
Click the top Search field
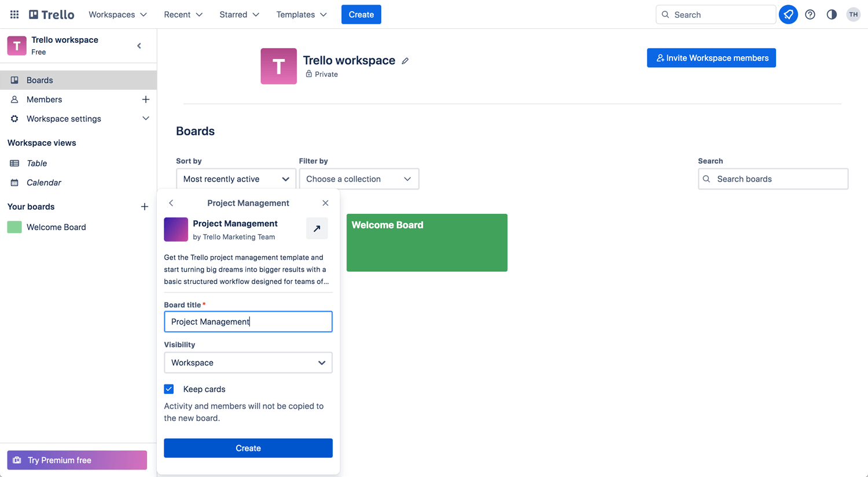716,14
